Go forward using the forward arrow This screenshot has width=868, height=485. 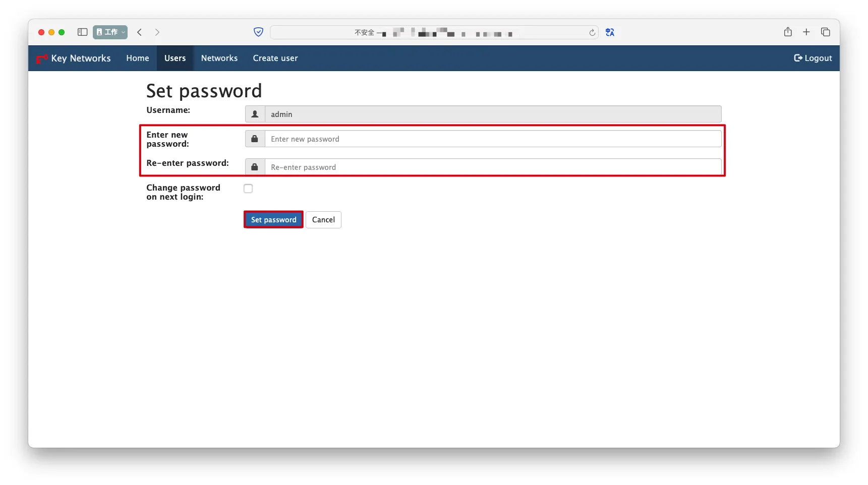157,32
